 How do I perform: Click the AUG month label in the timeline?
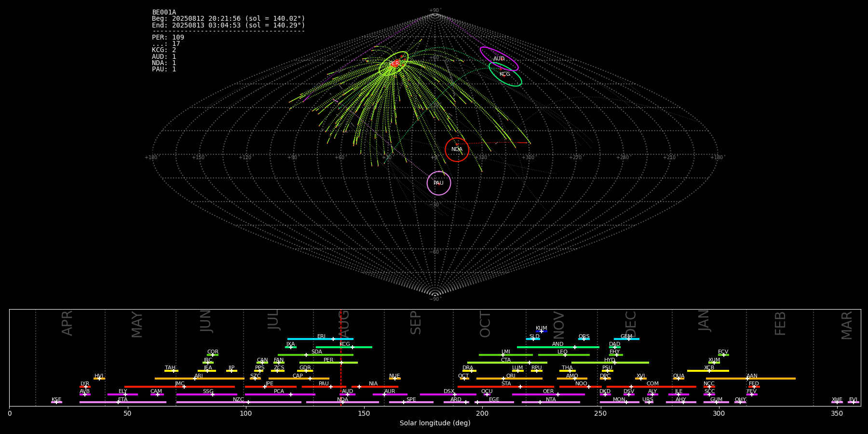click(x=344, y=324)
